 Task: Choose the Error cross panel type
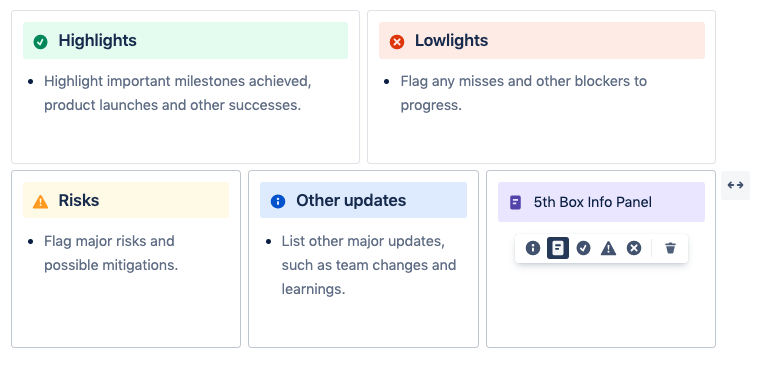pos(634,248)
